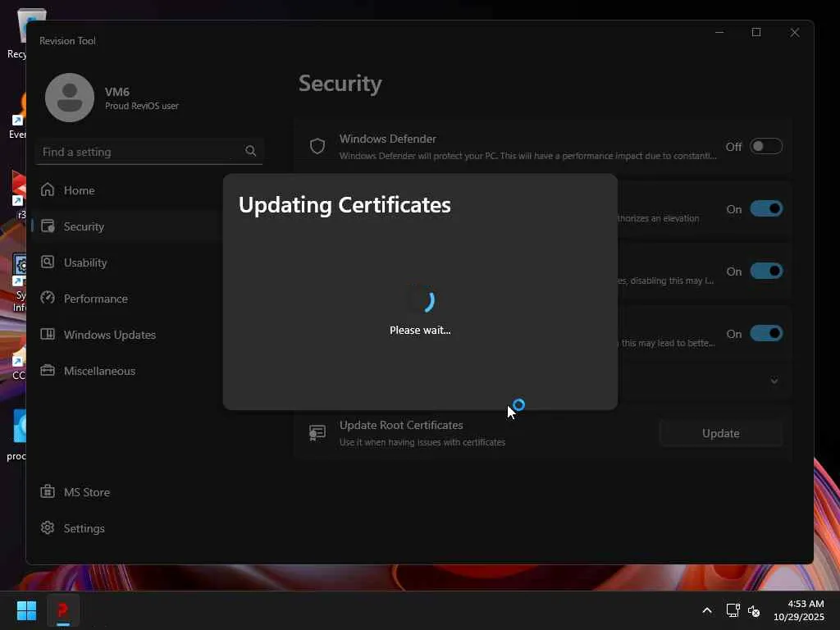This screenshot has height=630, width=840.
Task: Maximize the Revision Tool window
Action: [x=756, y=33]
